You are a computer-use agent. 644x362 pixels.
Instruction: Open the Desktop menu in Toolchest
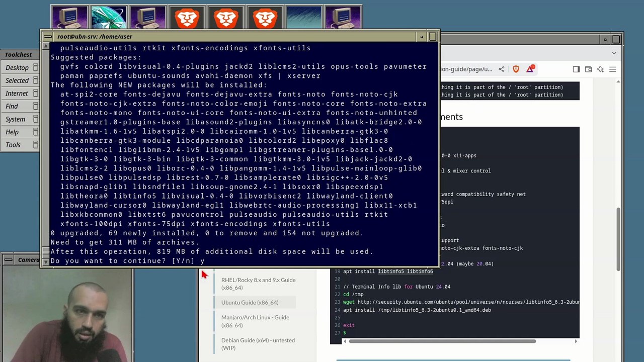17,67
